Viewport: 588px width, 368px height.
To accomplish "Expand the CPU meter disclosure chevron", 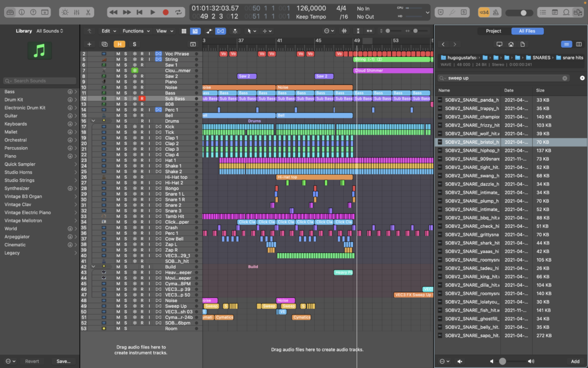I will (x=427, y=11).
